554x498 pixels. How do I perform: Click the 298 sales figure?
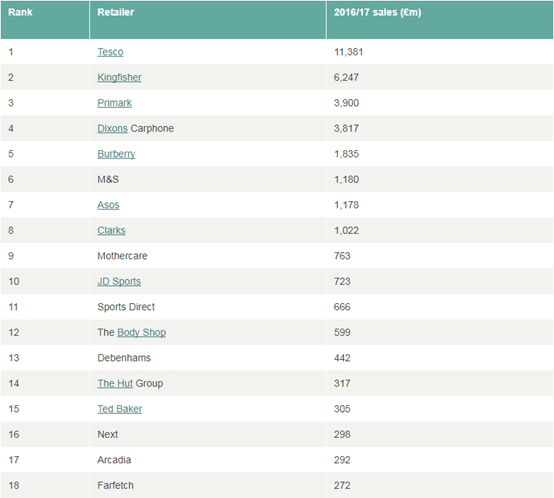342,434
